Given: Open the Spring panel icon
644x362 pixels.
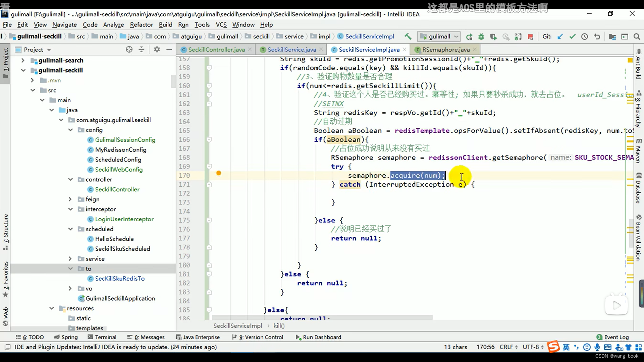Looking at the screenshot, I should 56,337.
